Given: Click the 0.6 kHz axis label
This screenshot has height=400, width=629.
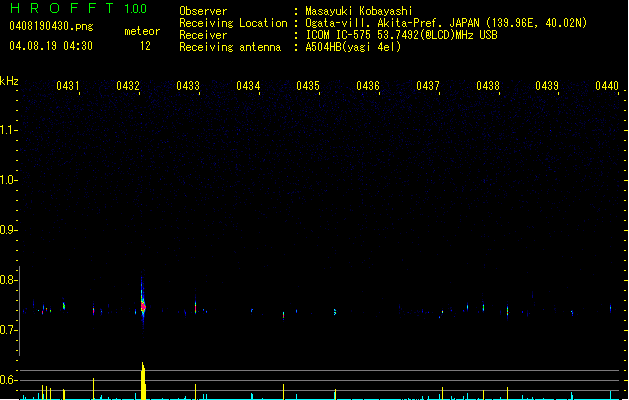Looking at the screenshot, I should tap(8, 380).
